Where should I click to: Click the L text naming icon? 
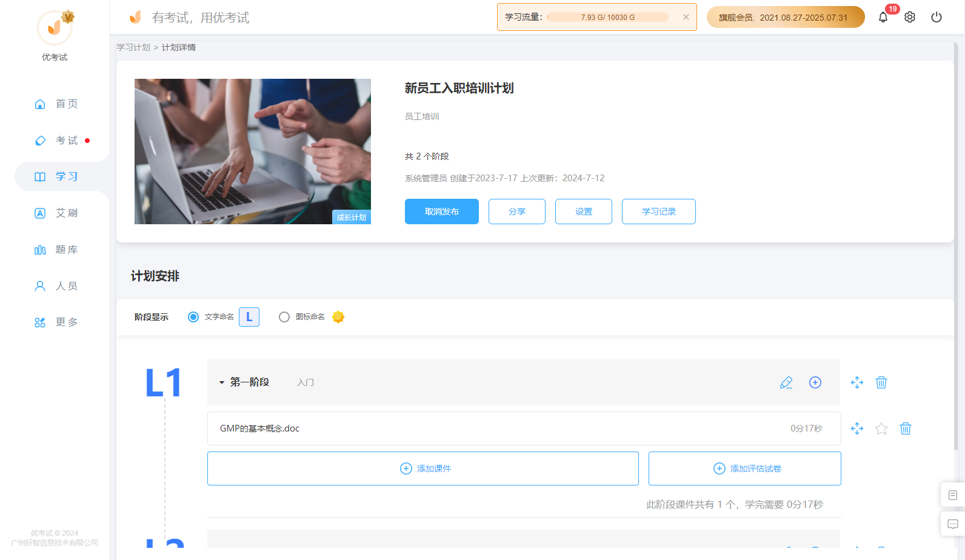(249, 317)
